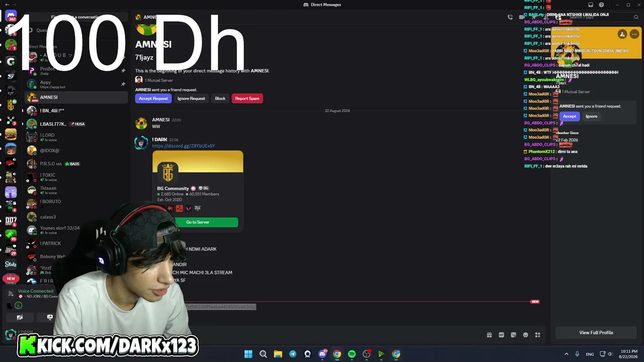The height and width of the screenshot is (362, 644).
Task: Open the ProBot direct message
Action: (x=75, y=70)
